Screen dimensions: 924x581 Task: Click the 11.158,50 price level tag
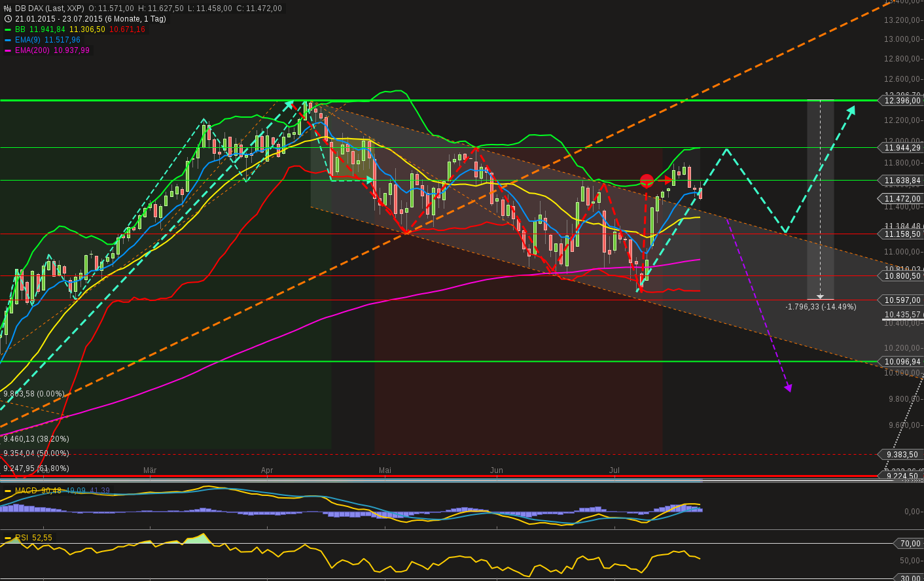tap(902, 234)
